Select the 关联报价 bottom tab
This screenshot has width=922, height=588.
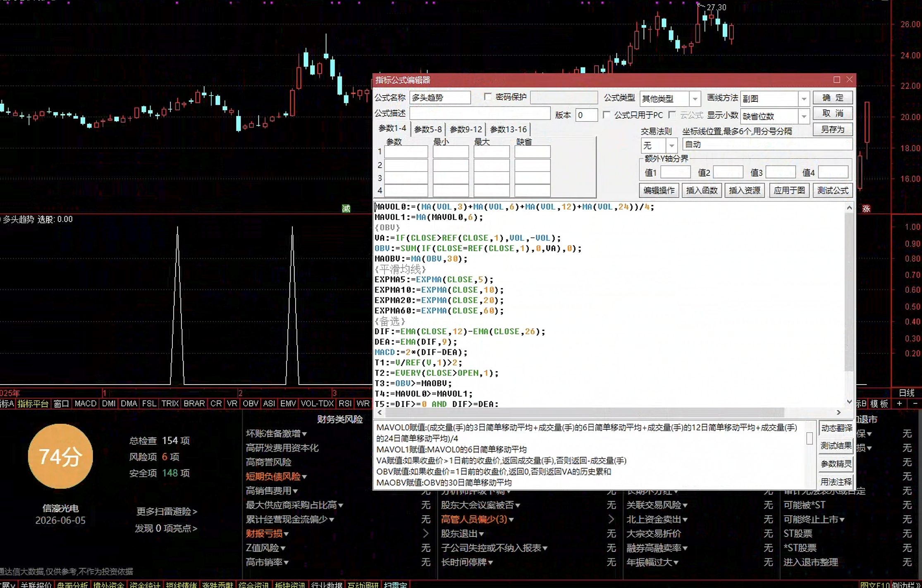coord(36,585)
